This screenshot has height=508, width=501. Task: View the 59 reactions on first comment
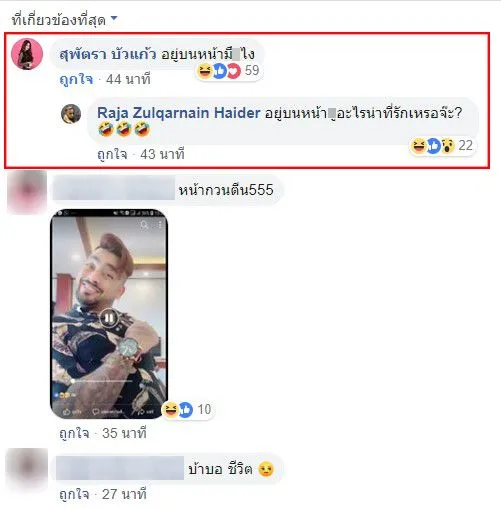(x=229, y=71)
